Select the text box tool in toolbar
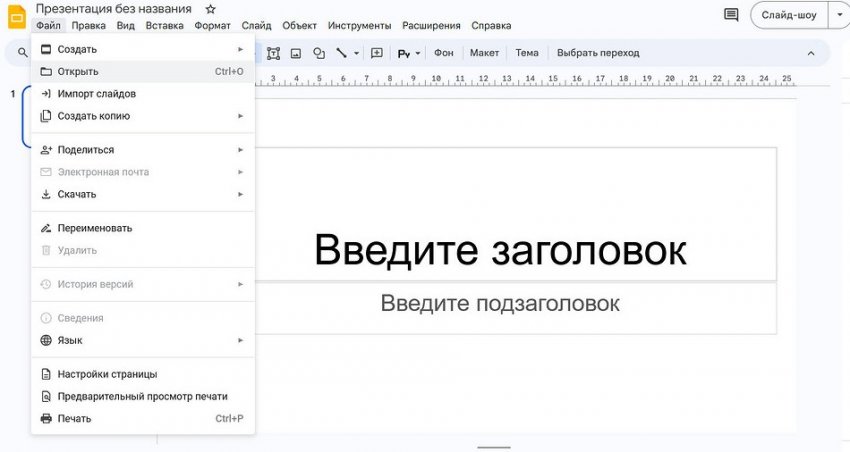 pos(273,53)
